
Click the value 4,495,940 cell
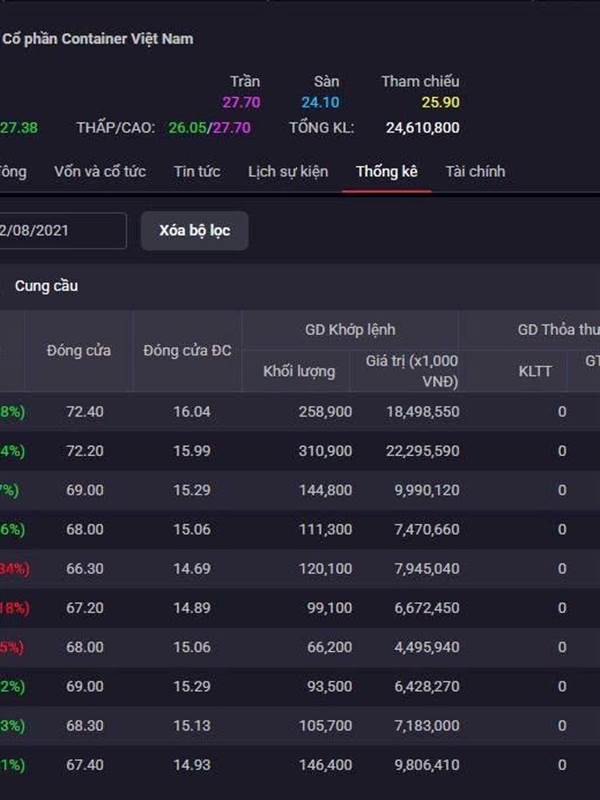click(427, 647)
